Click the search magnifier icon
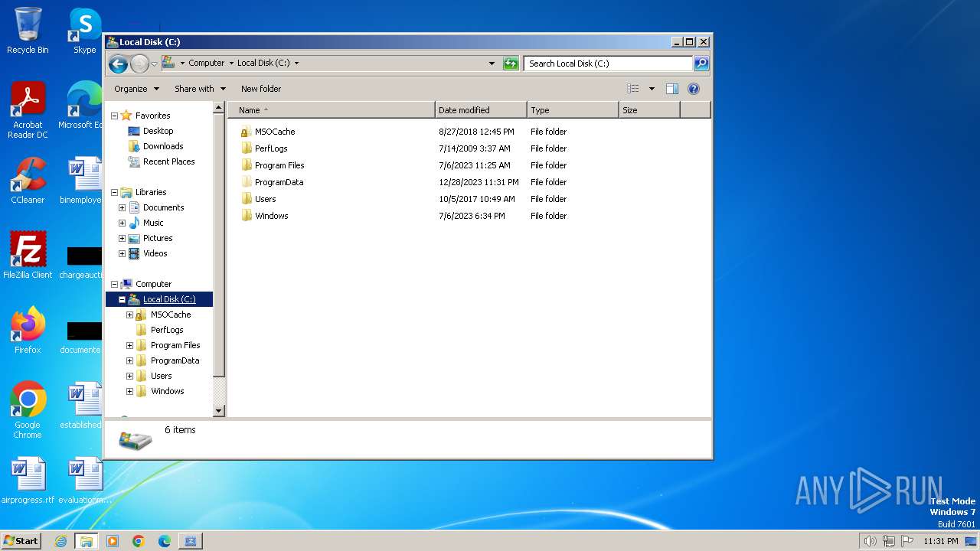Image resolution: width=980 pixels, height=551 pixels. [x=701, y=64]
